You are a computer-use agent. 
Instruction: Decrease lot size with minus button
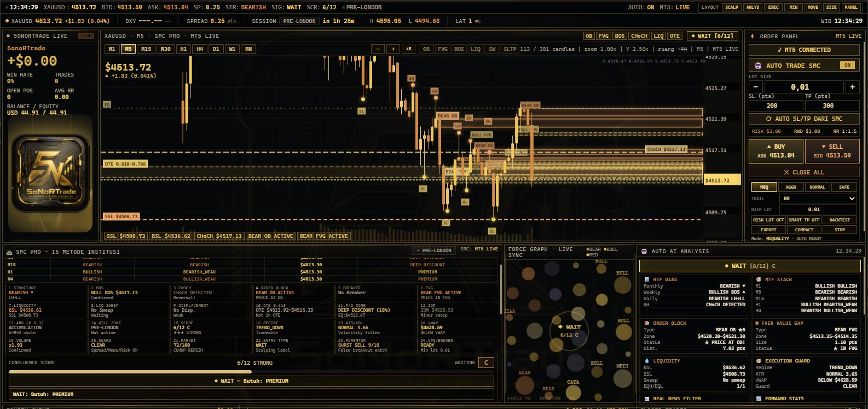point(756,87)
